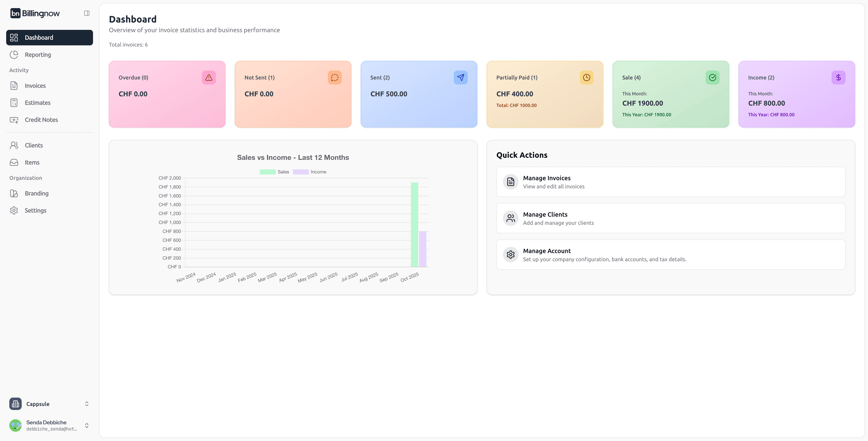Select Dashboard in the navigation
Screen dimensions: 868x441
(39, 37)
